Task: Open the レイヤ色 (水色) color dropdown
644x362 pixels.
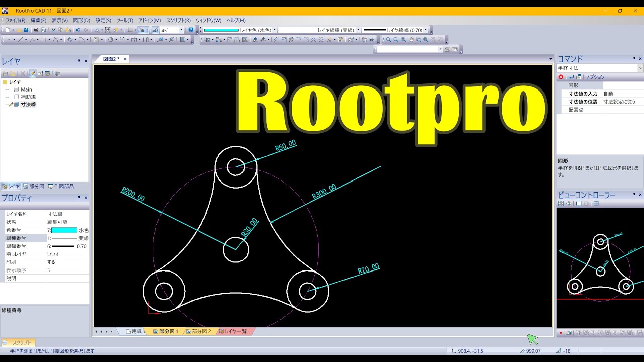Action: pos(275,30)
